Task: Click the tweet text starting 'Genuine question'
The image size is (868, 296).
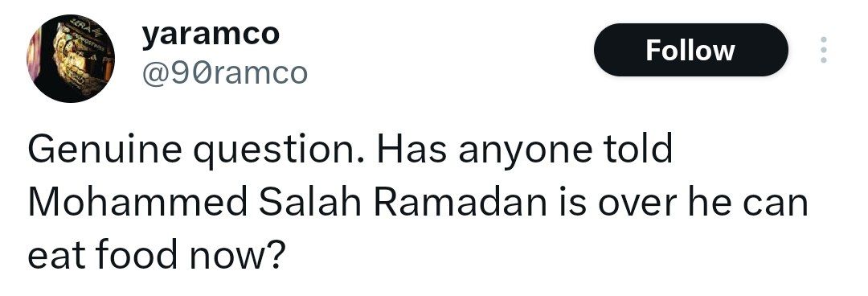Action: [x=418, y=203]
